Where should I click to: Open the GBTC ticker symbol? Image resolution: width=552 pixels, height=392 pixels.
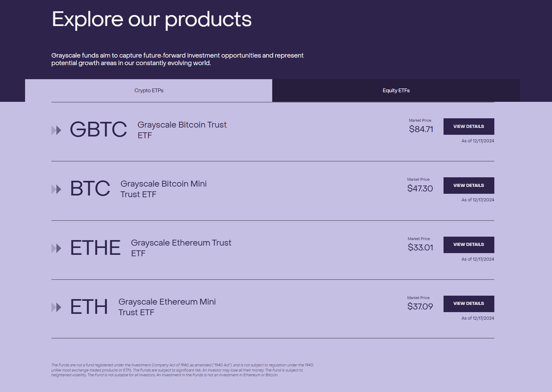coord(98,130)
